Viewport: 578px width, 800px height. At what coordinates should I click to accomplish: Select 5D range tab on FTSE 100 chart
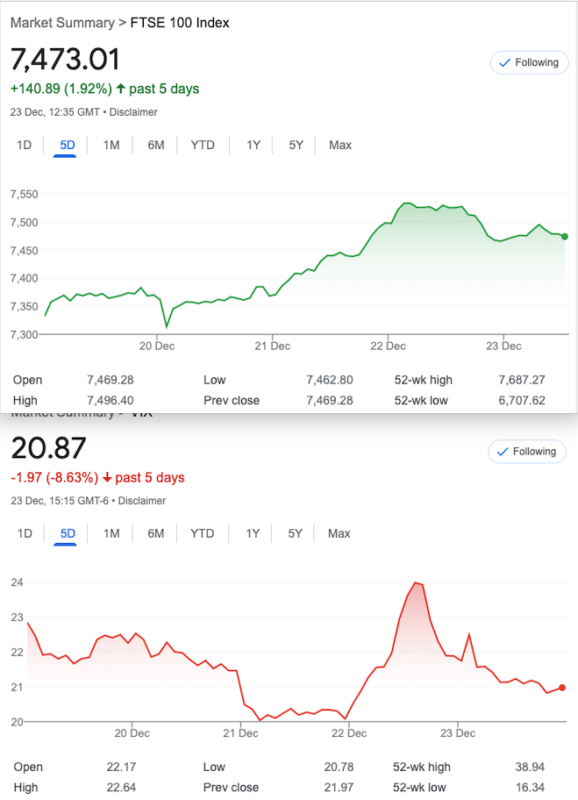coord(67,145)
